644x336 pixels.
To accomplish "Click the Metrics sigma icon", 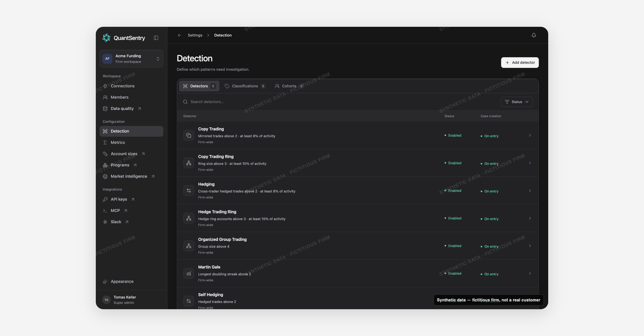I will pyautogui.click(x=105, y=143).
